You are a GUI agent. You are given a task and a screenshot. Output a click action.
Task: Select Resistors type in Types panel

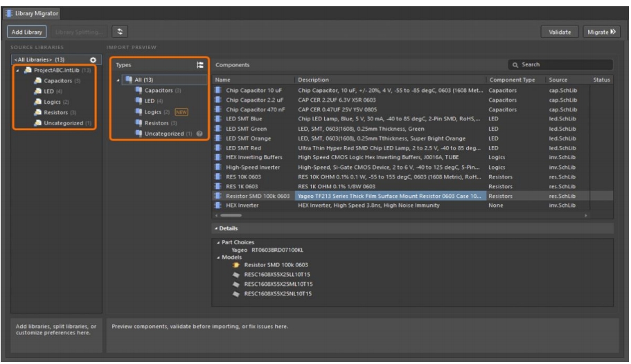[x=156, y=123]
